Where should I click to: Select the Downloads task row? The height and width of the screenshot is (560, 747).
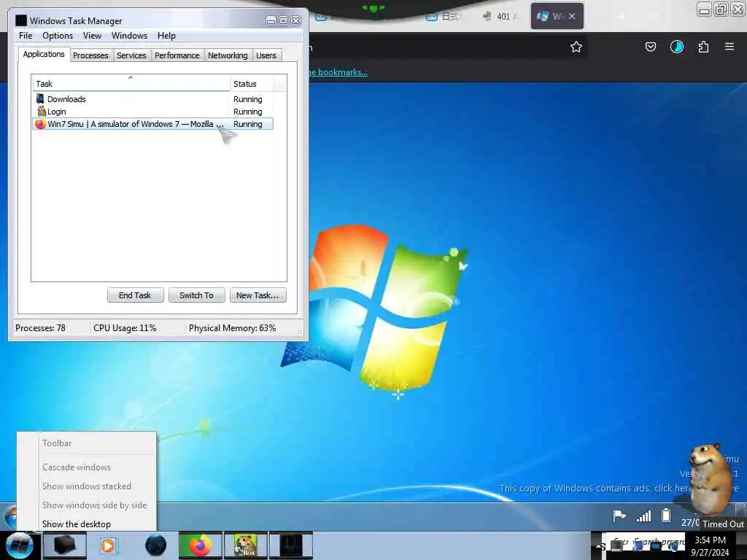152,99
